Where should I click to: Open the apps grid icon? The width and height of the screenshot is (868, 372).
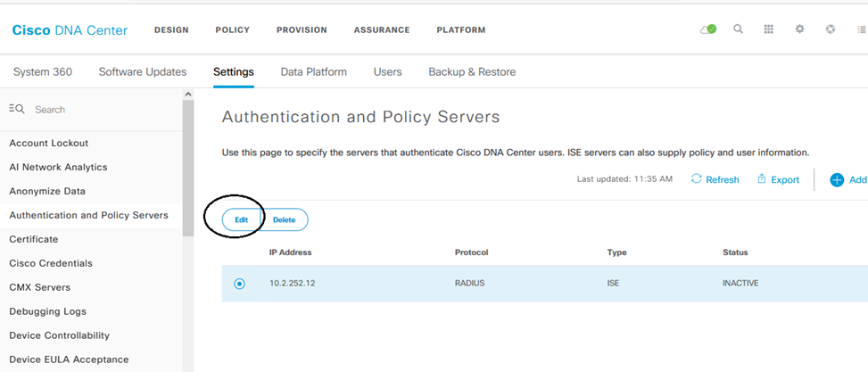[x=768, y=29]
